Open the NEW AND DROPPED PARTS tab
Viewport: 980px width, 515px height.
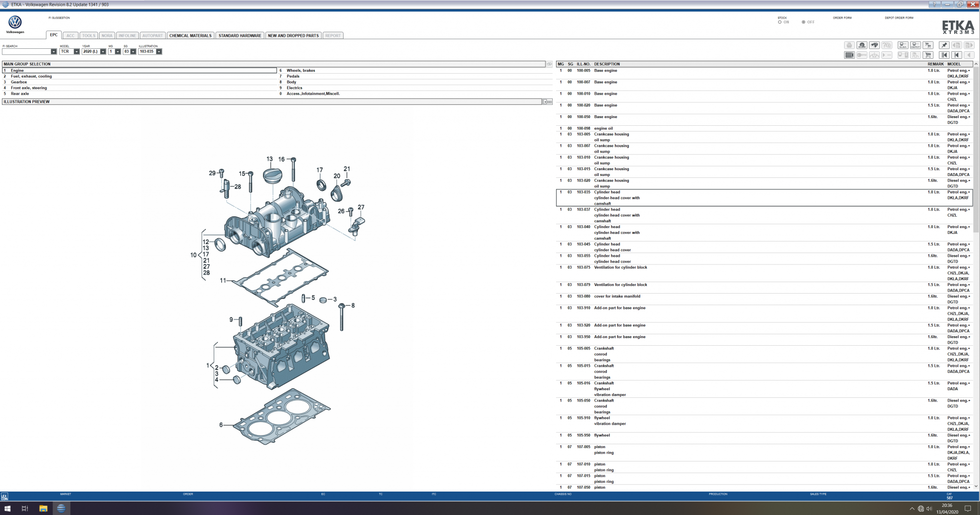click(293, 35)
